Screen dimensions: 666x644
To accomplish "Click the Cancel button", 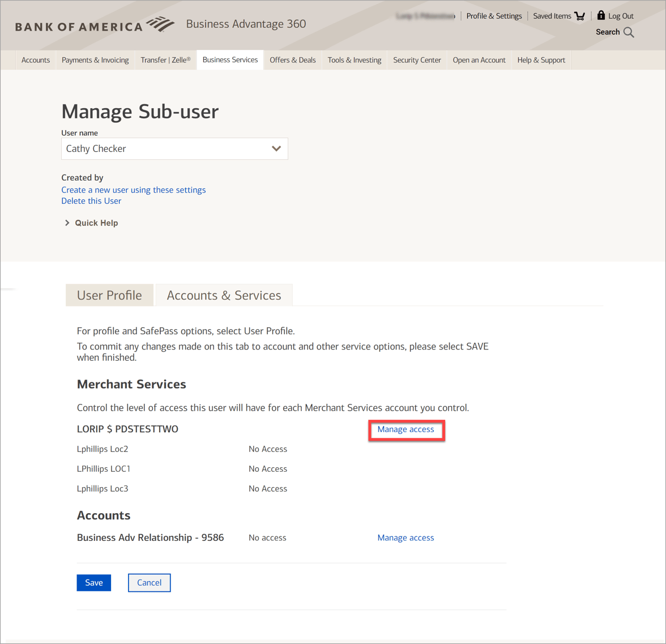I will (149, 582).
